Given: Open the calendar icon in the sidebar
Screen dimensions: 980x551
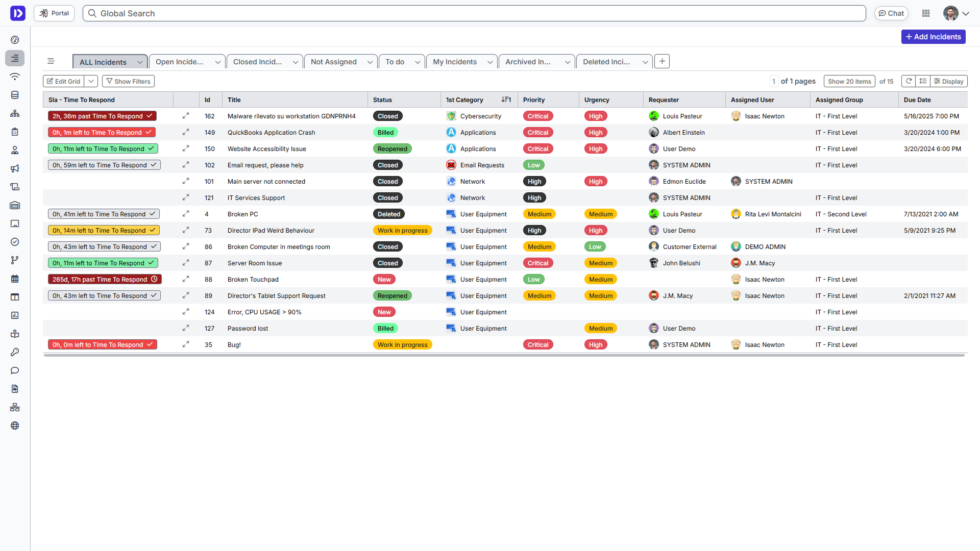Looking at the screenshot, I should click(x=15, y=279).
